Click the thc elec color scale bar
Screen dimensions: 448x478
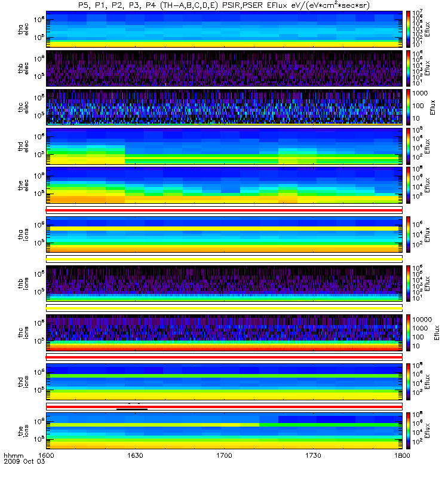(408, 108)
